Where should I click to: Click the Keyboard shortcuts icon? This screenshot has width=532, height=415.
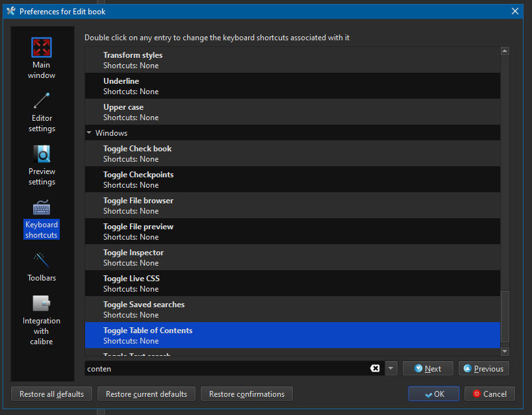coord(42,208)
